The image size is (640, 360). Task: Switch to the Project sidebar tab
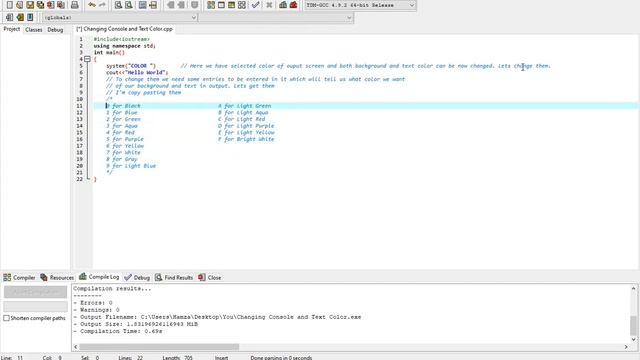pos(11,29)
